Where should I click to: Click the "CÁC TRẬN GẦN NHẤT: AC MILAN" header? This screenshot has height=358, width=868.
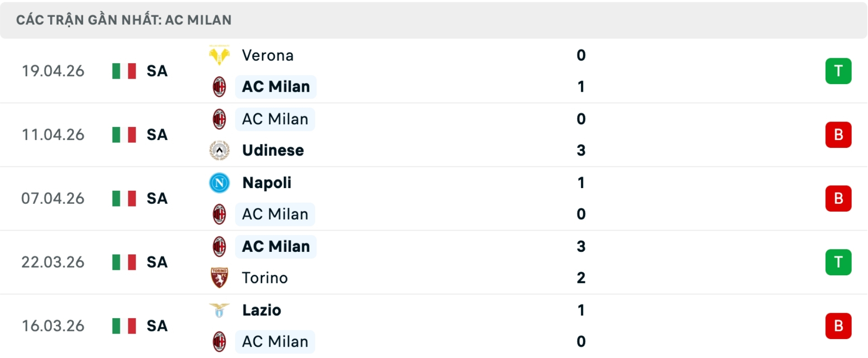(x=124, y=20)
